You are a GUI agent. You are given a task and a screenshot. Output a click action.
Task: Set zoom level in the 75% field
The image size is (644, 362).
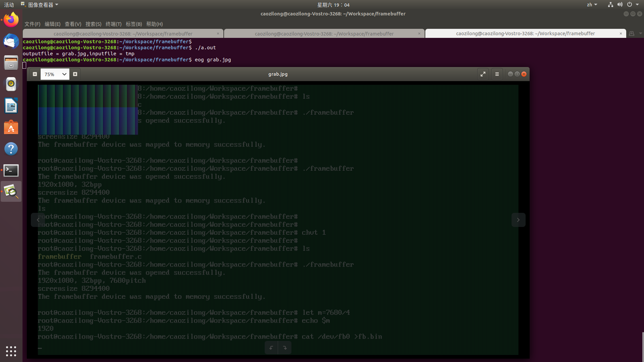50,74
